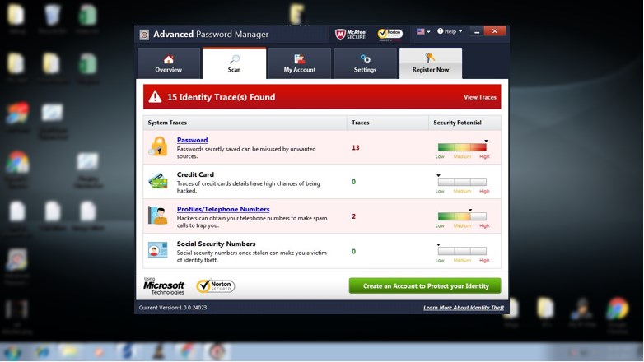Click the '15 Identity Trace(s) Found' banner text
Viewport: 644px width, 362px height.
(x=221, y=97)
